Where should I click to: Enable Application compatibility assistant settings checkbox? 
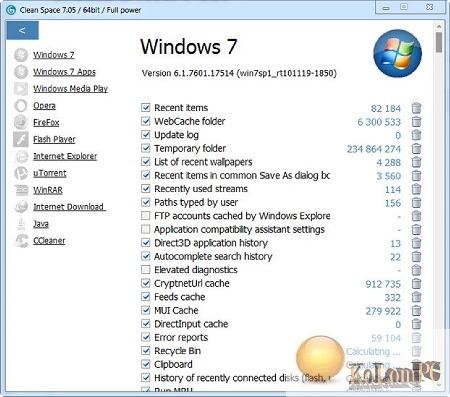click(146, 229)
